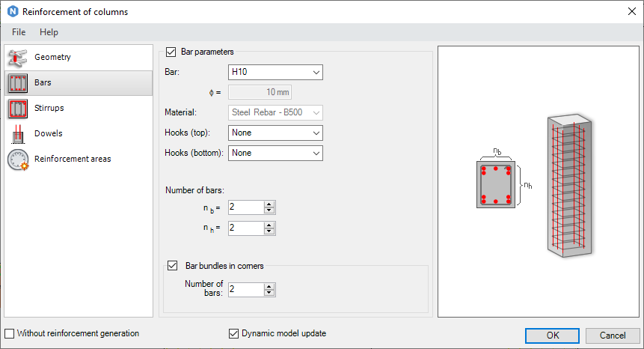Increase the n b bar count
This screenshot has width=644, height=349.
(269, 204)
